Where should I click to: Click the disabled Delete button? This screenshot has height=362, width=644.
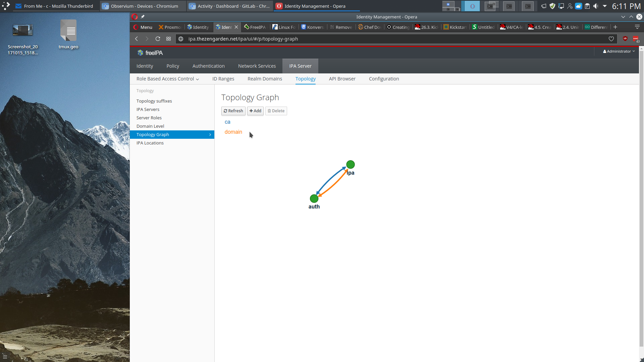[x=276, y=111]
